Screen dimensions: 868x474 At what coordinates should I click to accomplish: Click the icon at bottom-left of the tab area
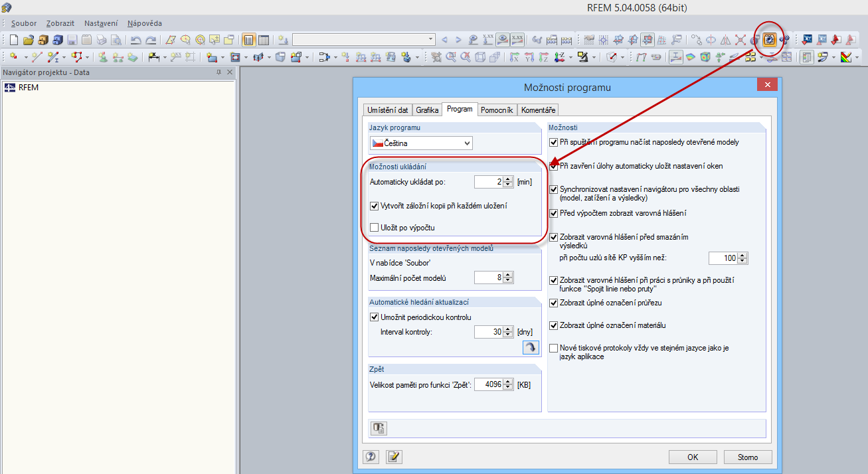379,428
